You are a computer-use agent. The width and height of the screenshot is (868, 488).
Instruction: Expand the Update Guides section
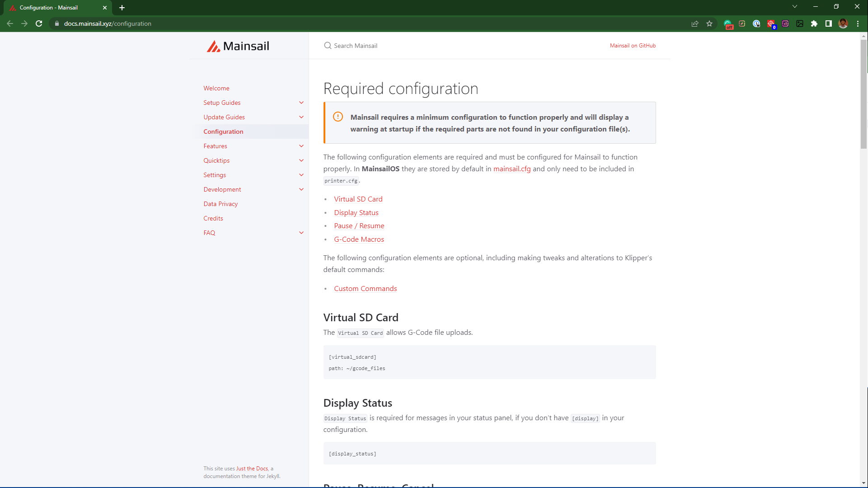click(301, 117)
